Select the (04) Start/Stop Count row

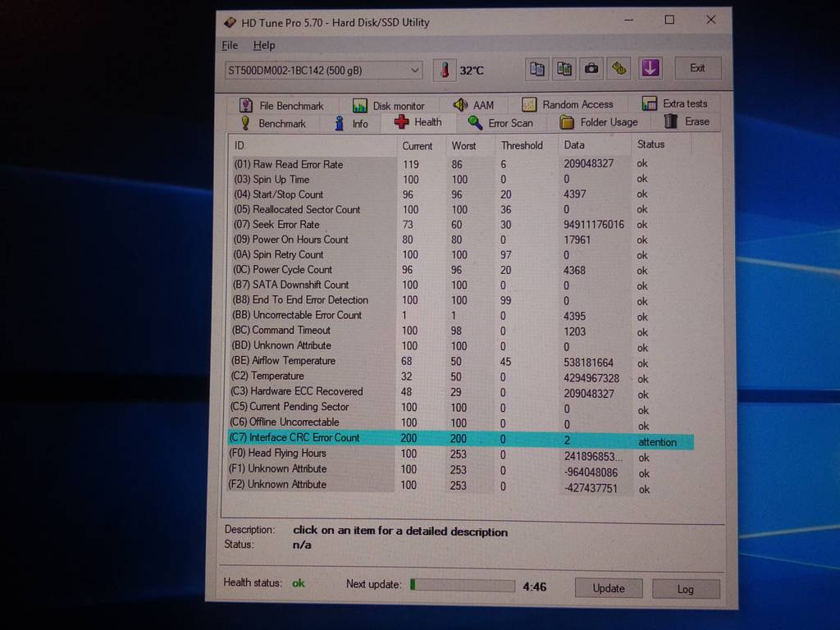(x=461, y=194)
